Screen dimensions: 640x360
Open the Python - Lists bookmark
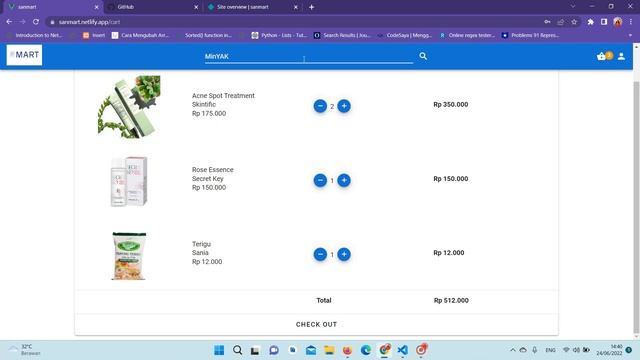[x=279, y=36]
